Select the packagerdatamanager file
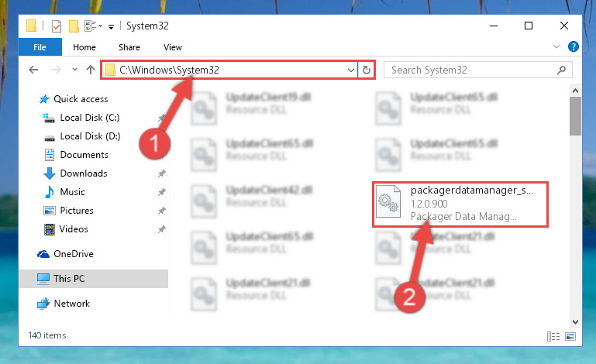The image size is (596, 364). coord(460,204)
